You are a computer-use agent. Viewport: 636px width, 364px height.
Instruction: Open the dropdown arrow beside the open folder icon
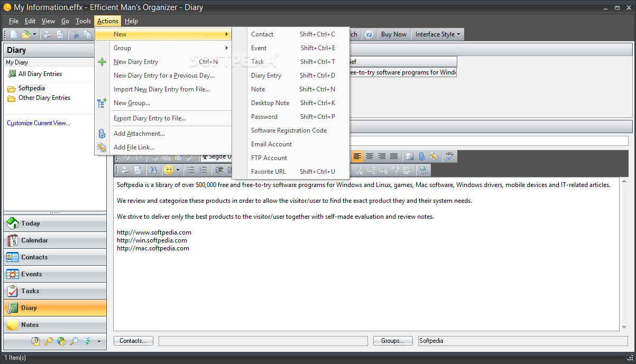point(34,34)
